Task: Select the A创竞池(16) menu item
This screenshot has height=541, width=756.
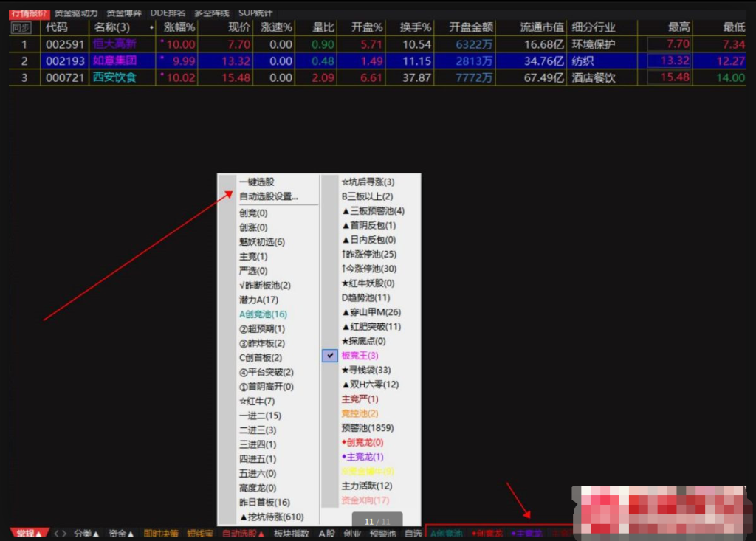Action: pyautogui.click(x=263, y=314)
